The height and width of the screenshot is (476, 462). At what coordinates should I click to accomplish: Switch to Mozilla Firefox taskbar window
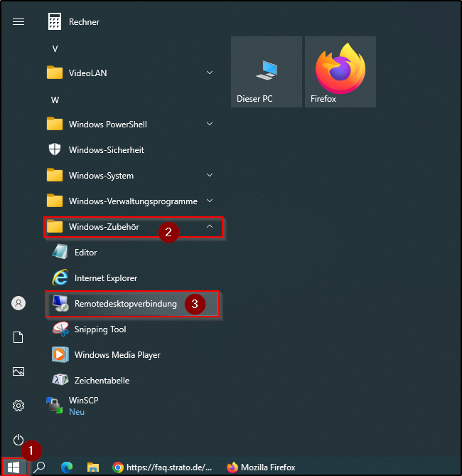[x=261, y=467]
